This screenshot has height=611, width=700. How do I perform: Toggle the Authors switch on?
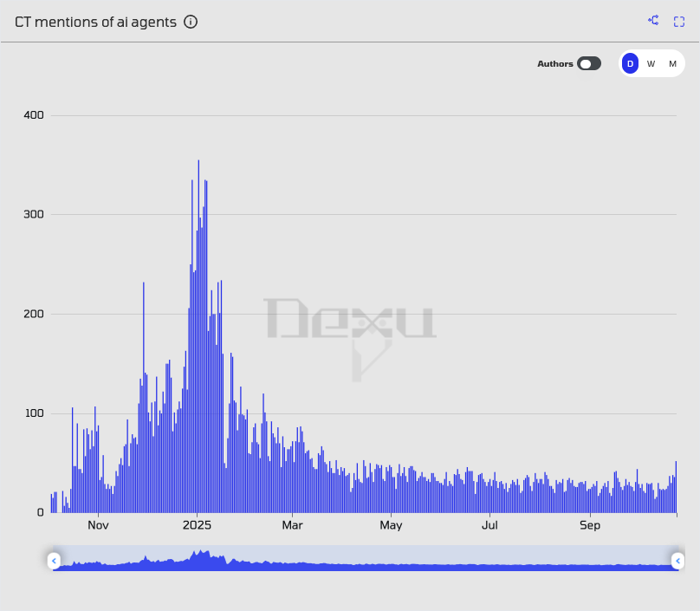click(x=589, y=63)
